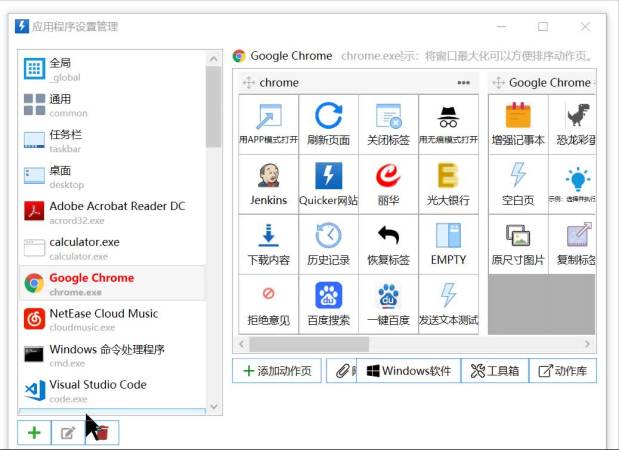The width and height of the screenshot is (619, 450).
Task: Open the 任务栏 taskbar profile
Action: tap(112, 141)
